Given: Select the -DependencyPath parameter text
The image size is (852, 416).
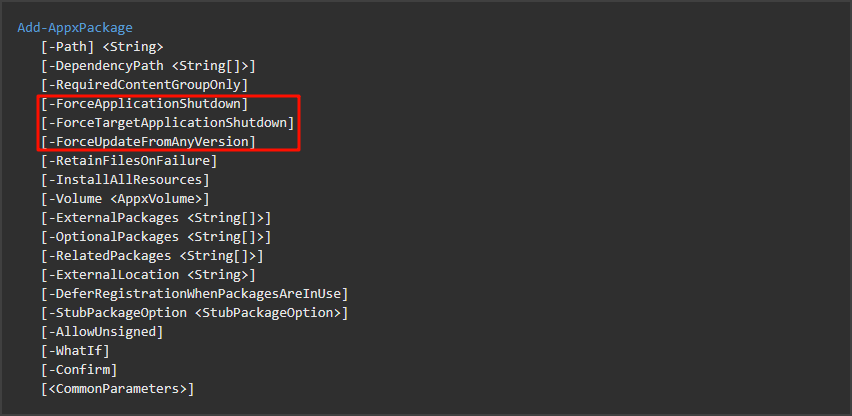Looking at the screenshot, I should 148,66.
